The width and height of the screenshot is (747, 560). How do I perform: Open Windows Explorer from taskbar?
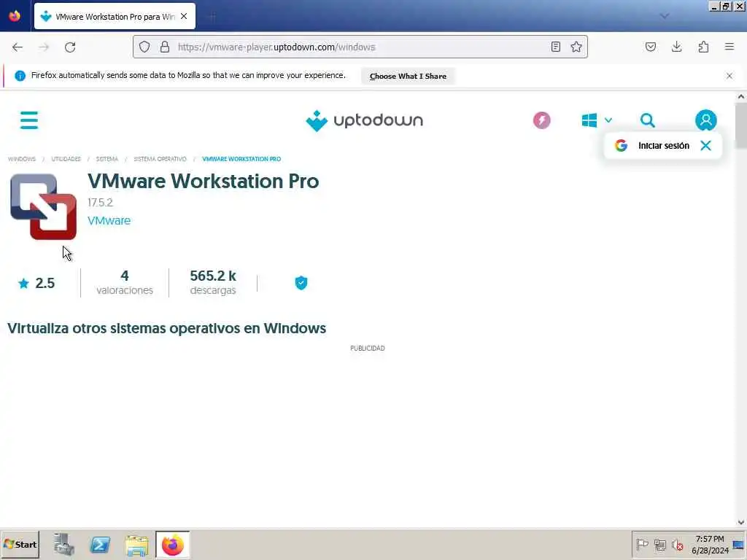[x=136, y=545]
